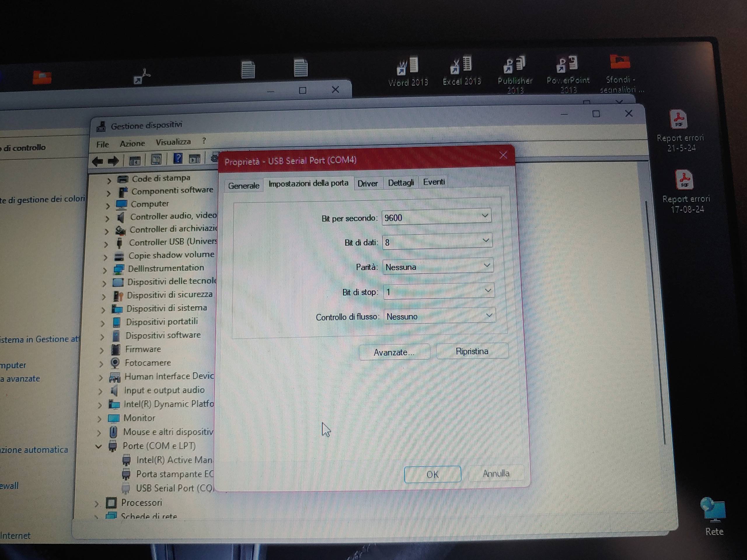
Task: Switch to the Driver tab
Action: 367,183
